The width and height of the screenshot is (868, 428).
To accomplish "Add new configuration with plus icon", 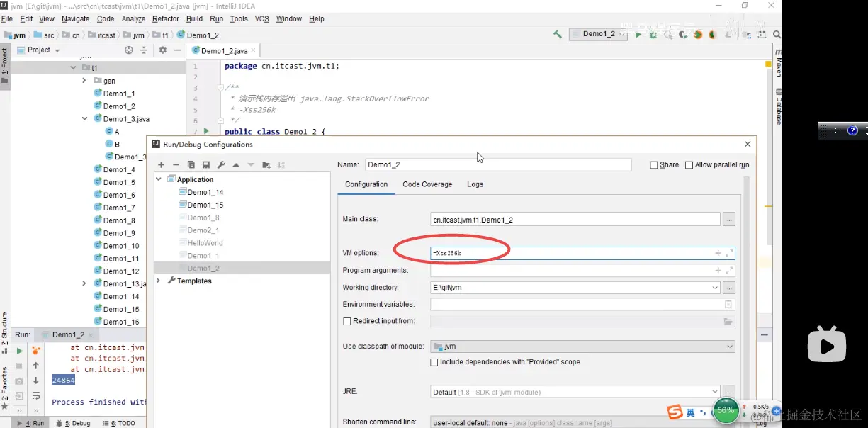I will [161, 165].
